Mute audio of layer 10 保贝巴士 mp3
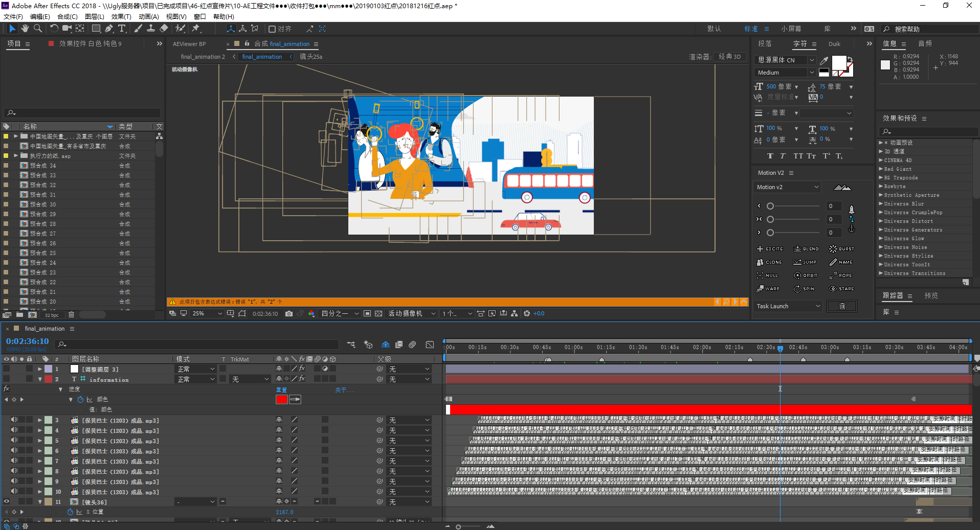 [14, 491]
